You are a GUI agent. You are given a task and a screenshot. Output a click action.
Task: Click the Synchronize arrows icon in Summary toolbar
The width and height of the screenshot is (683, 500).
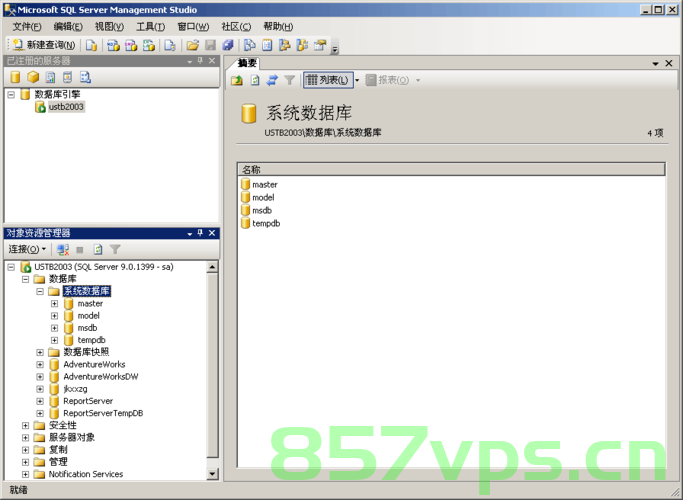pos(272,80)
